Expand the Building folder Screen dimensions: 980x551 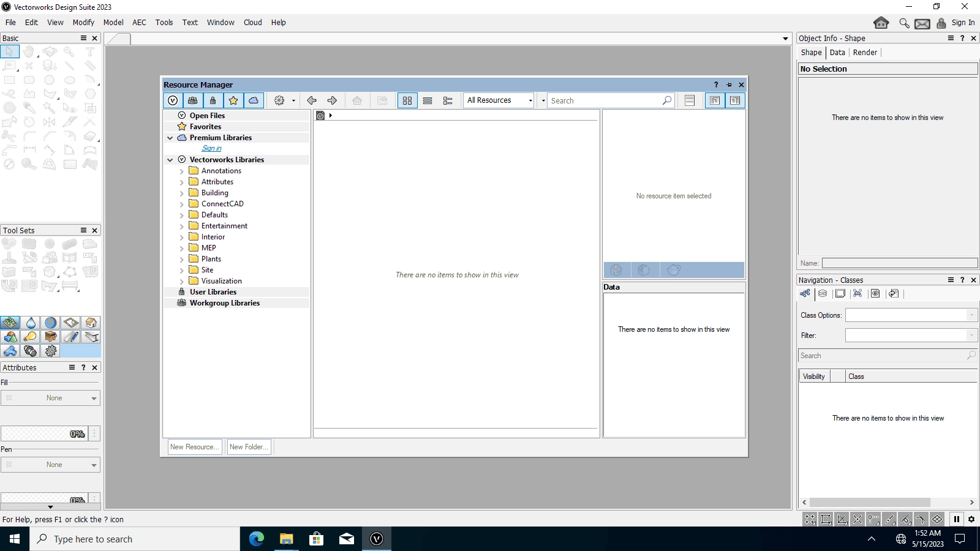(x=182, y=193)
